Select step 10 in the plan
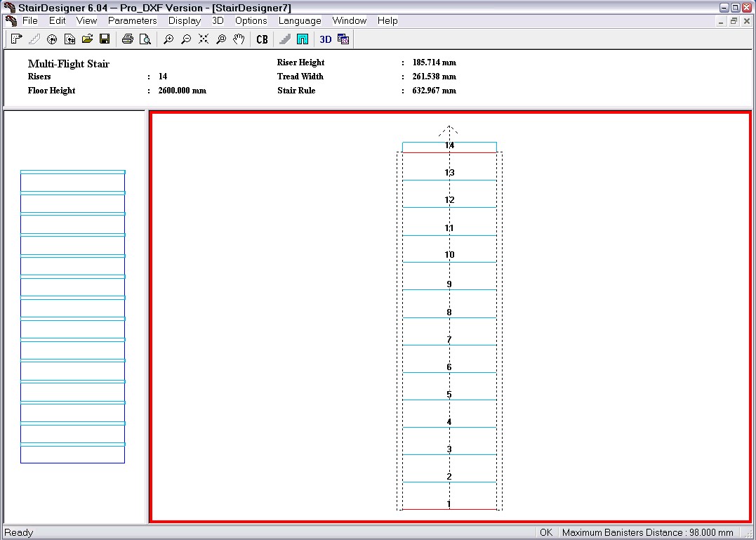Viewport: 756px width, 540px height. (x=449, y=255)
